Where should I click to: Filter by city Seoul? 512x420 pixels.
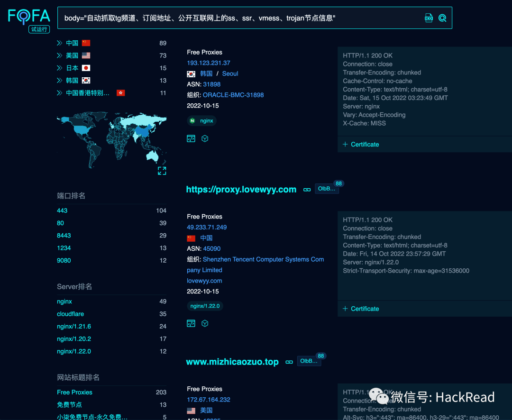click(230, 73)
